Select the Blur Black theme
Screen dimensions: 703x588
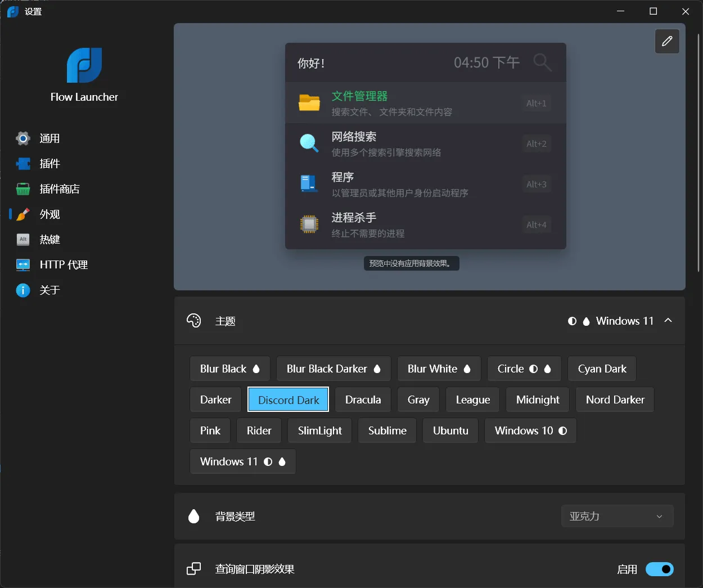230,369
